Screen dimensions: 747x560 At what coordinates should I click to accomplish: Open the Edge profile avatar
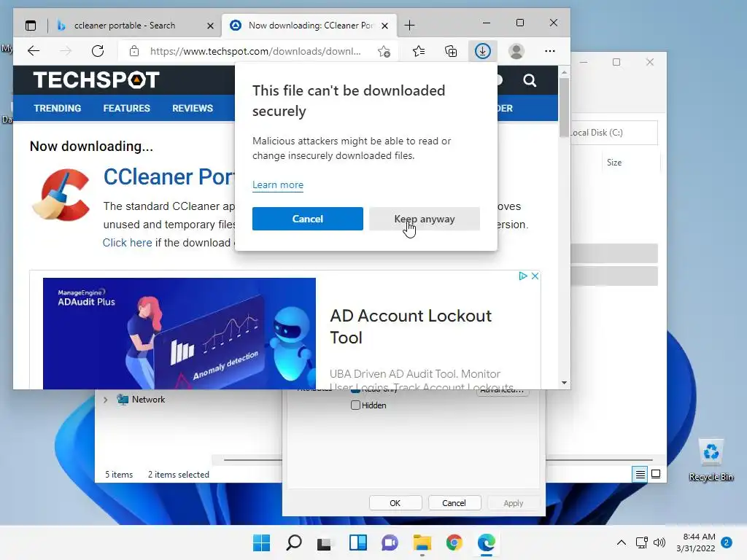(516, 51)
